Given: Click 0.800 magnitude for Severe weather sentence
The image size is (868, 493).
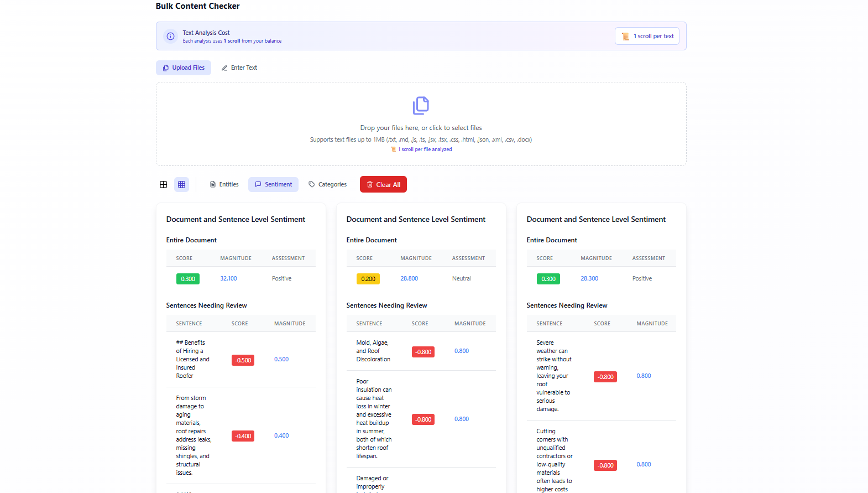Looking at the screenshot, I should click(644, 376).
